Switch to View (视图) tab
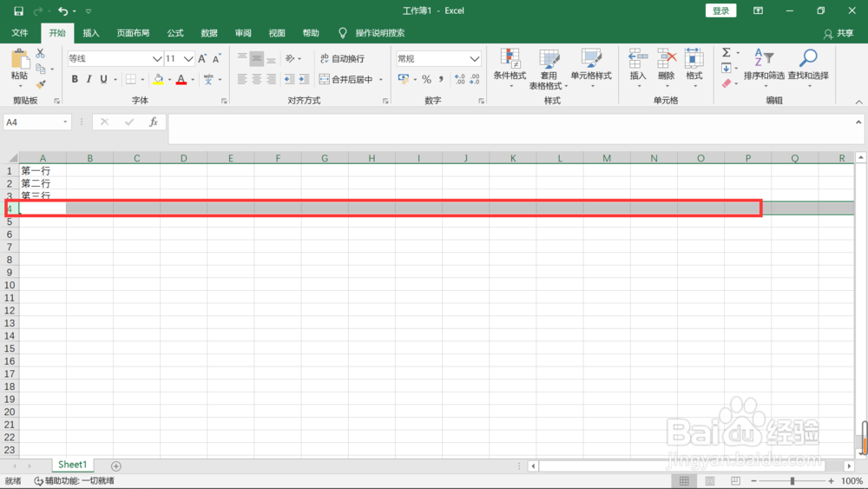This screenshot has width=868, height=489. tap(277, 33)
